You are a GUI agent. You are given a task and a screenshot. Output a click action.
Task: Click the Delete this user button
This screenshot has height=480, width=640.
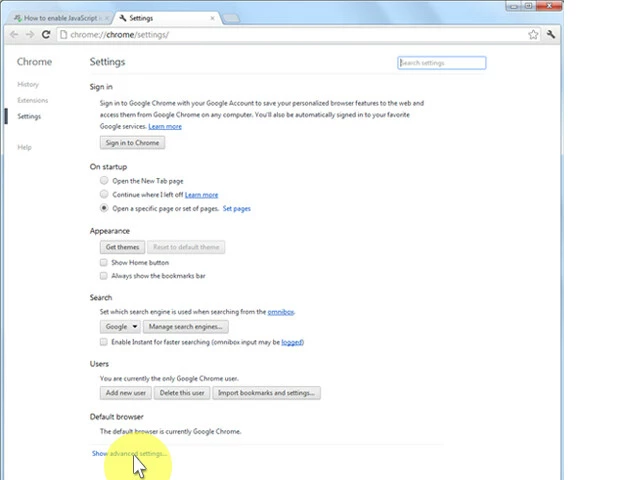pyautogui.click(x=182, y=393)
